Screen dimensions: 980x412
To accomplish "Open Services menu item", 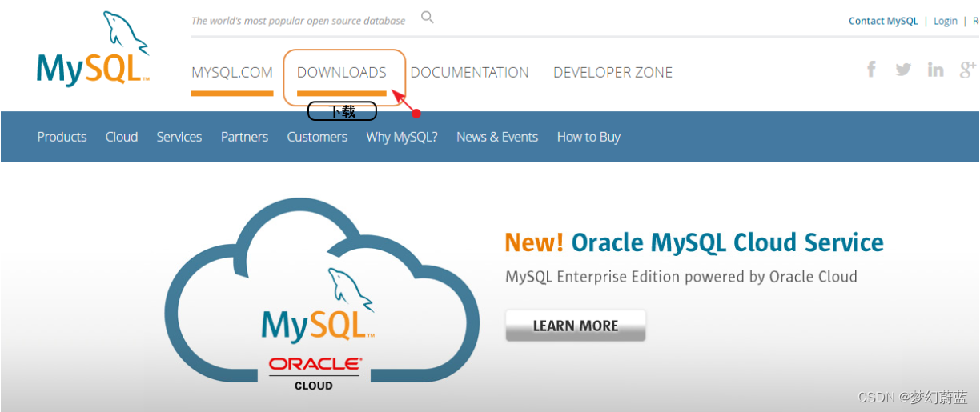I will [x=179, y=137].
